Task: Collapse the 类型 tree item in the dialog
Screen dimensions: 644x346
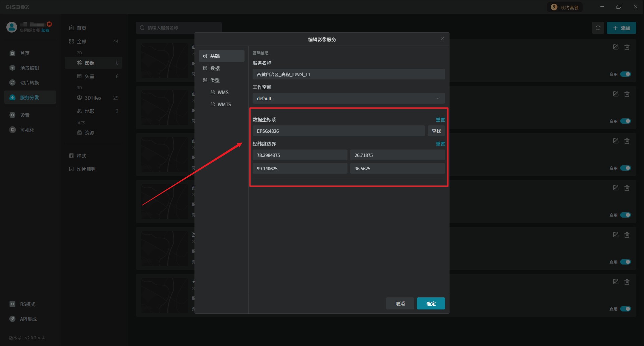Action: [215, 80]
